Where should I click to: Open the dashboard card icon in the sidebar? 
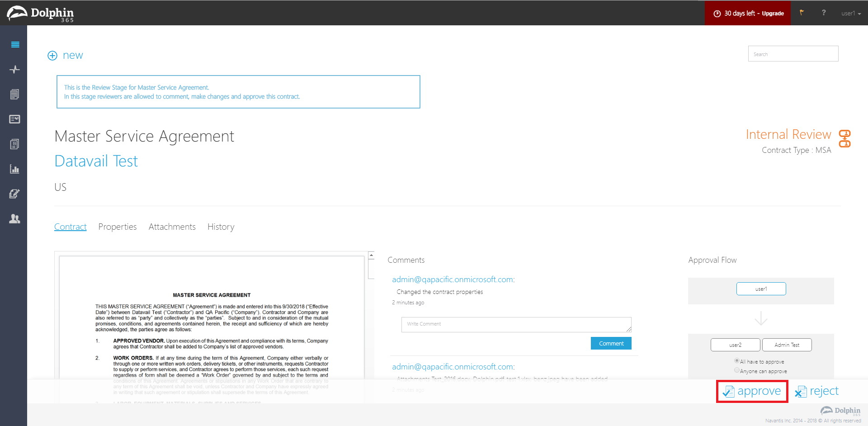point(15,119)
